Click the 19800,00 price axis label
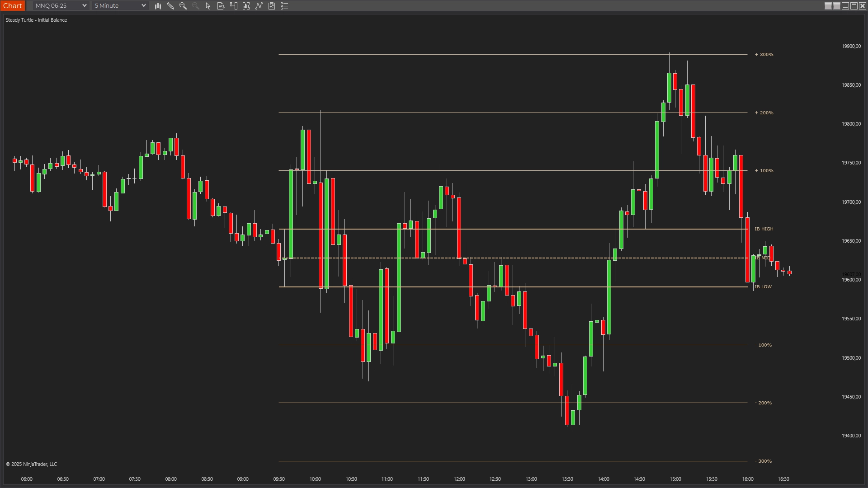 click(x=851, y=124)
